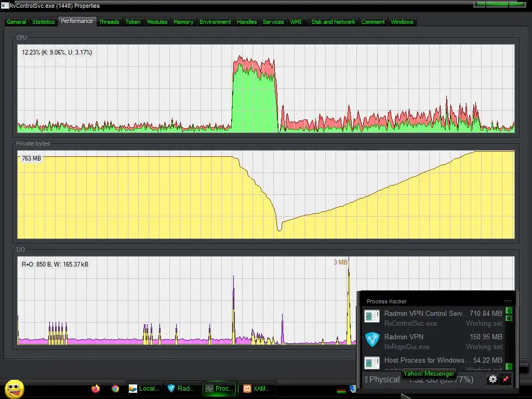Select Radmin VPN Control Service row icon
The image size is (532, 399).
pos(372,316)
